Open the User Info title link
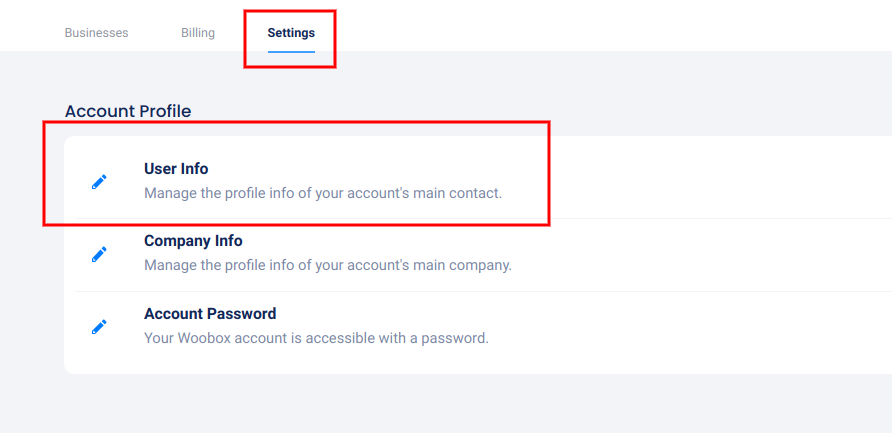The image size is (892, 433). (x=176, y=169)
